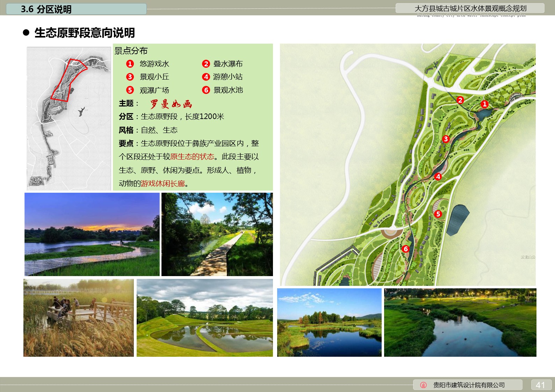Select legend marker 3 beside 景观小丘
The width and height of the screenshot is (555, 392).
pyautogui.click(x=130, y=77)
